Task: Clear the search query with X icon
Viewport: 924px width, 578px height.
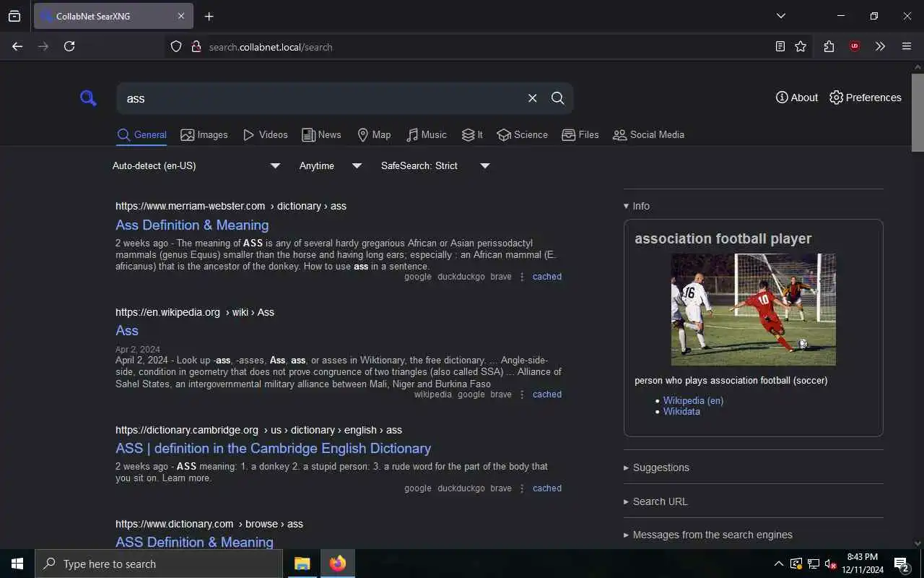Action: click(532, 98)
